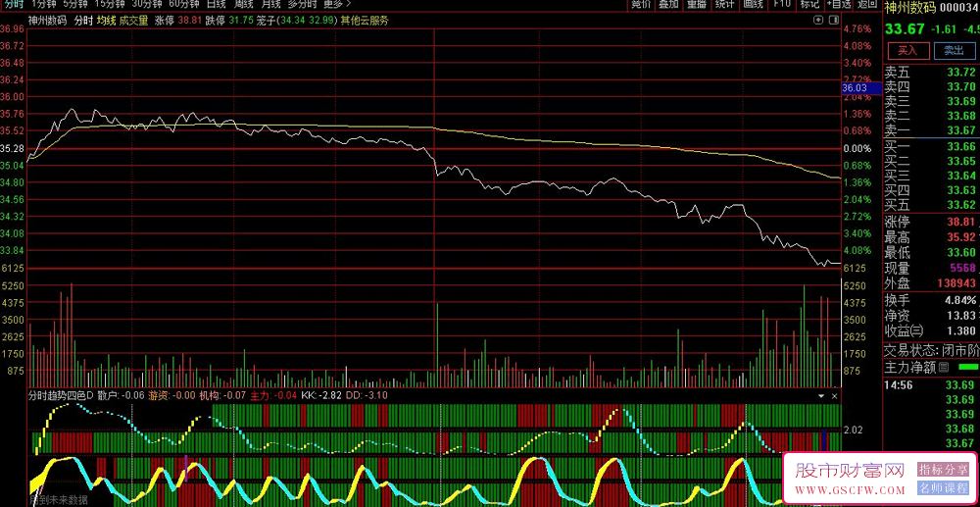The width and height of the screenshot is (980, 507).
Task: Click the plus icon above price chart
Action: click(x=817, y=20)
